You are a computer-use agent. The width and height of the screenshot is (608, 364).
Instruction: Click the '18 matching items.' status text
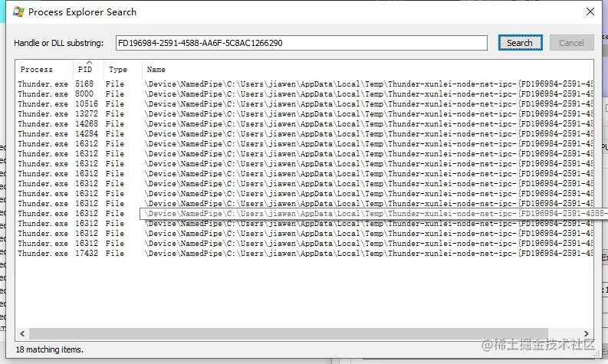click(x=50, y=349)
